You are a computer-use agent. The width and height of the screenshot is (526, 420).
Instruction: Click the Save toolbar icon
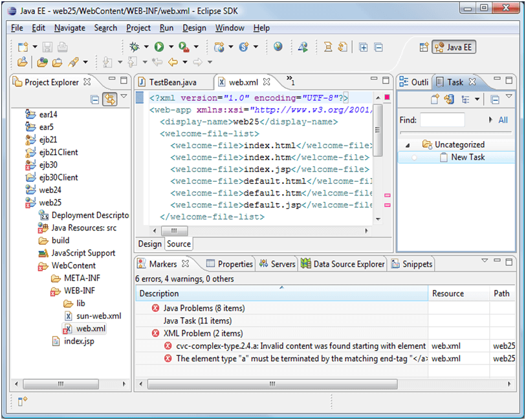pyautogui.click(x=47, y=47)
